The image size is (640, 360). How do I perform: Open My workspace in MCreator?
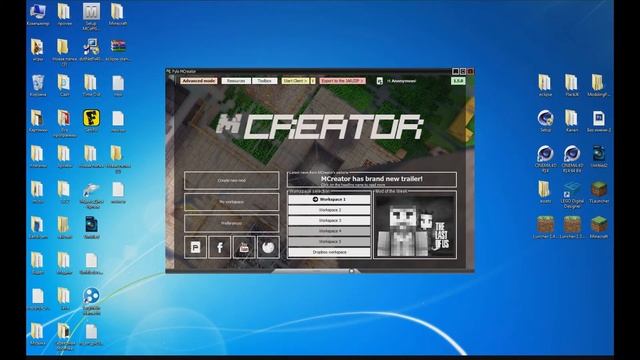click(231, 202)
